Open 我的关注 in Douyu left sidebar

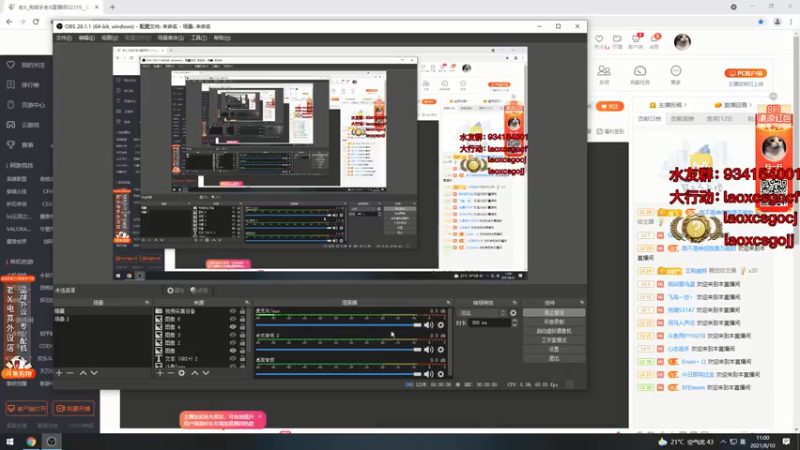coord(26,65)
